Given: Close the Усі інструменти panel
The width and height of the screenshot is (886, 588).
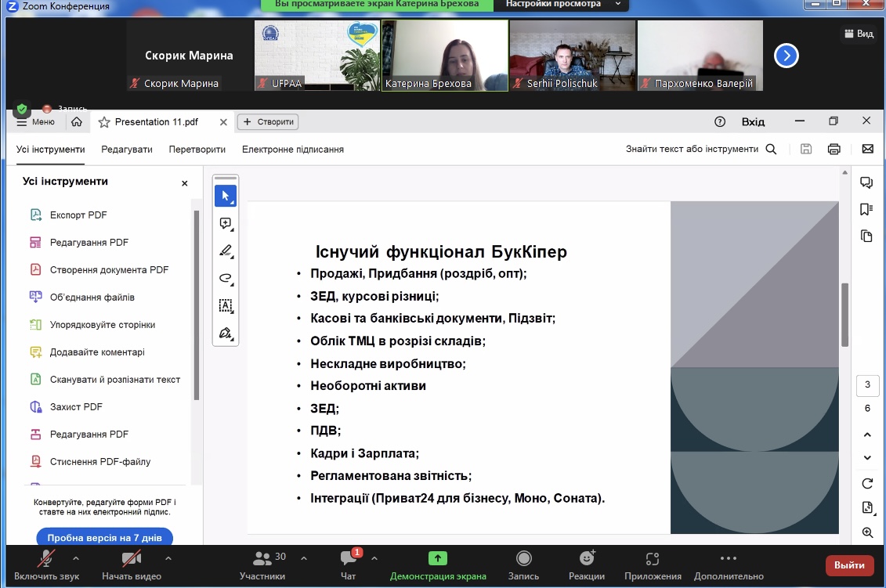Looking at the screenshot, I should click(x=184, y=183).
